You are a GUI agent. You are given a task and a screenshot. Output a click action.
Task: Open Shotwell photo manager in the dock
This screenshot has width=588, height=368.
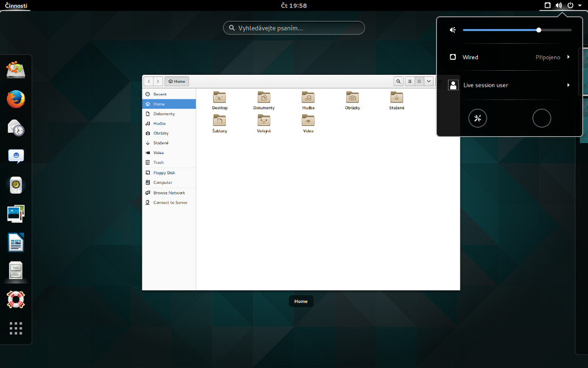pyautogui.click(x=16, y=214)
